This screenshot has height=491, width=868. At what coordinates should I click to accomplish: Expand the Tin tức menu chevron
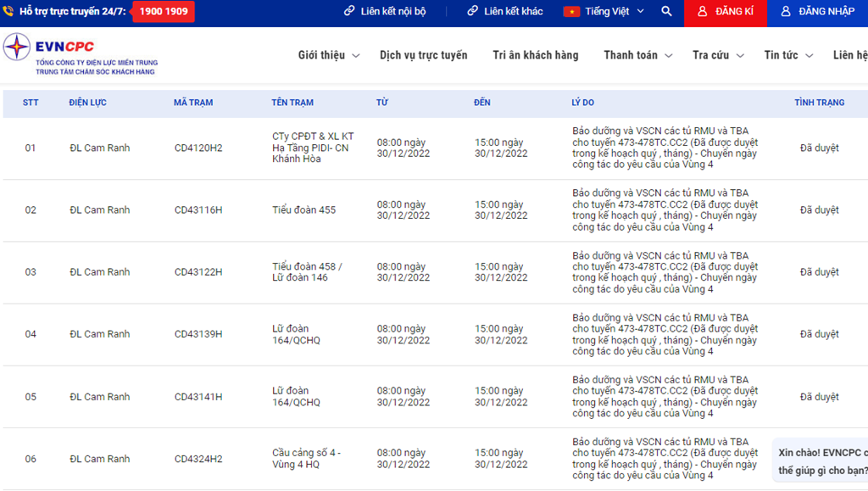[x=809, y=56]
